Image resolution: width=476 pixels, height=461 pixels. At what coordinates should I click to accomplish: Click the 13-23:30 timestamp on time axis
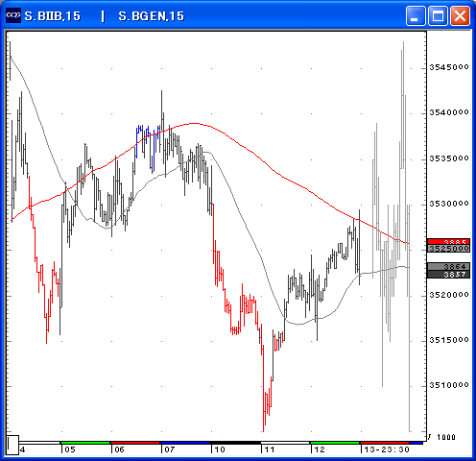coord(387,449)
